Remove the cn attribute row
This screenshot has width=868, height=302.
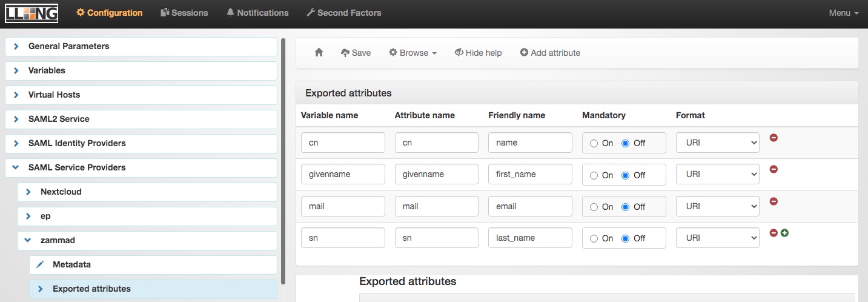point(774,138)
